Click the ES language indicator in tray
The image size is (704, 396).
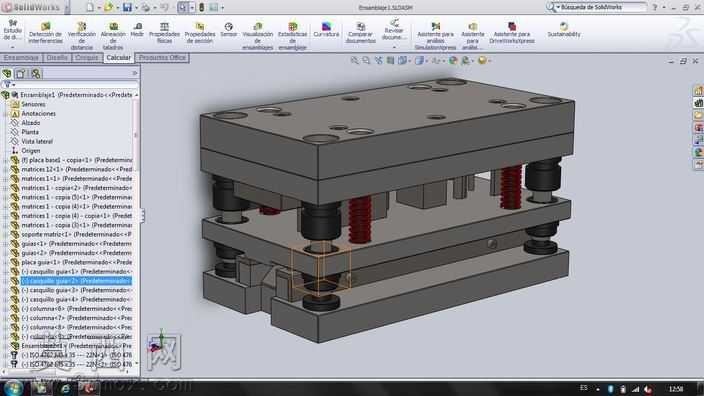click(584, 388)
